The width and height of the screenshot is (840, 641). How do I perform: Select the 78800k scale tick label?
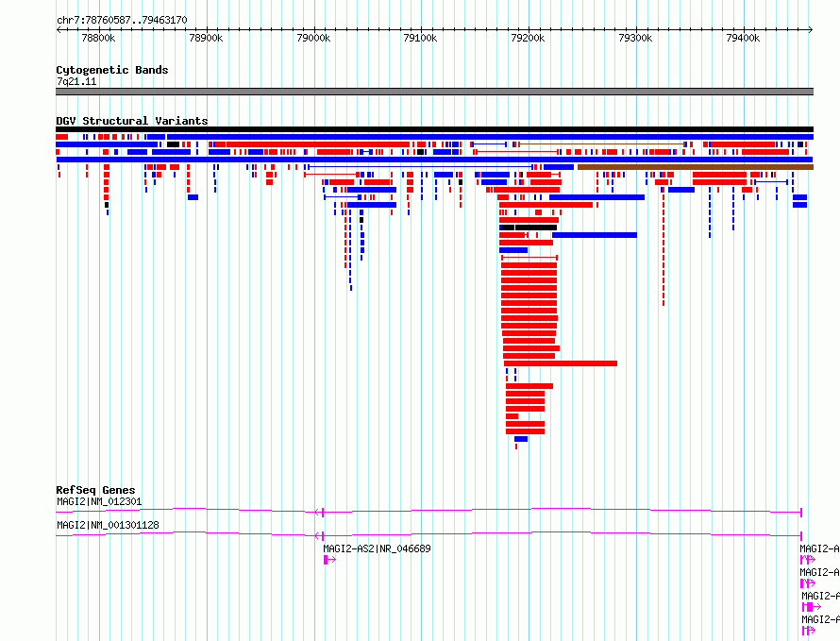pos(98,38)
